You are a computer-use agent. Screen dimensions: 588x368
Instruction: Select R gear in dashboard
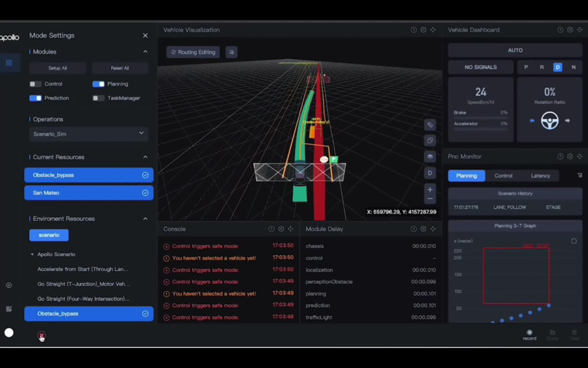pos(542,67)
